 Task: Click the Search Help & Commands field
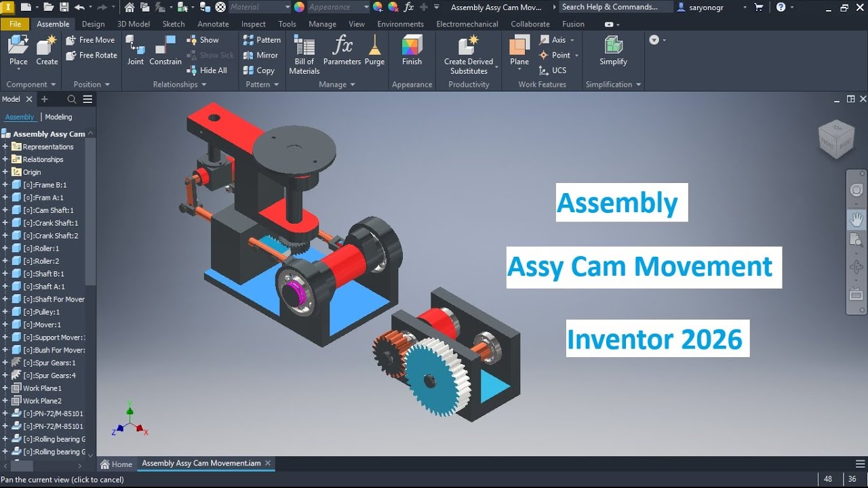point(614,7)
